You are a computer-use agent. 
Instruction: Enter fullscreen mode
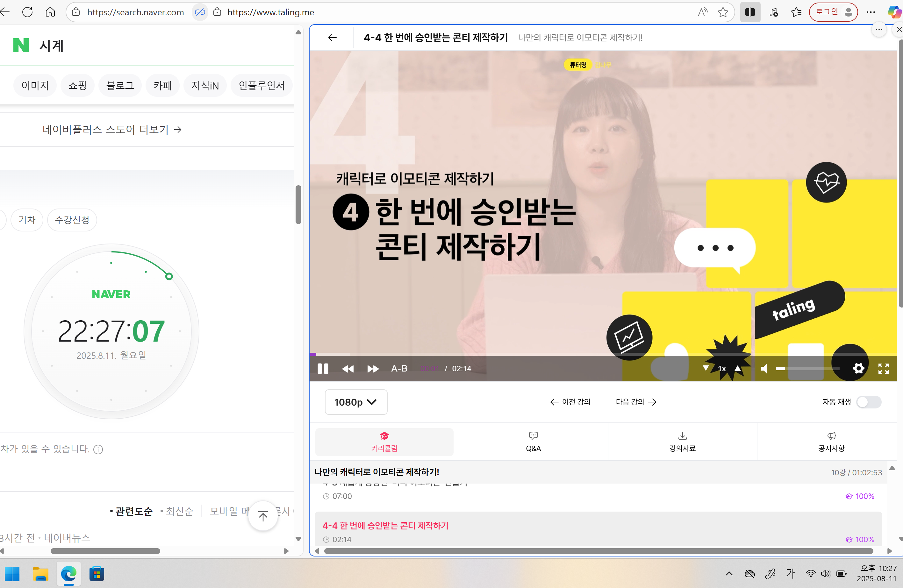(x=883, y=369)
